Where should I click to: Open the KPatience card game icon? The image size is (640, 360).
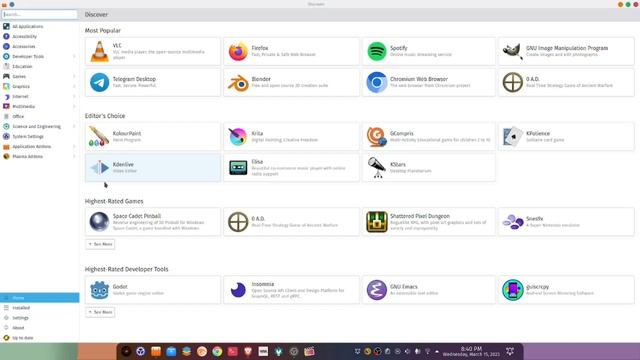coord(512,137)
